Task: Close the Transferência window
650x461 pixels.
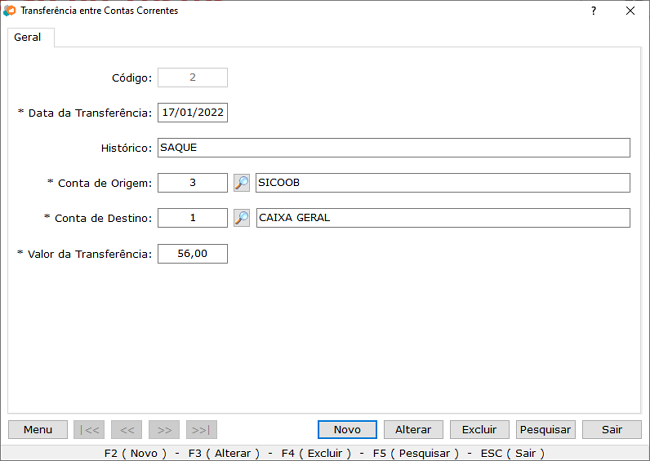Action: [629, 11]
